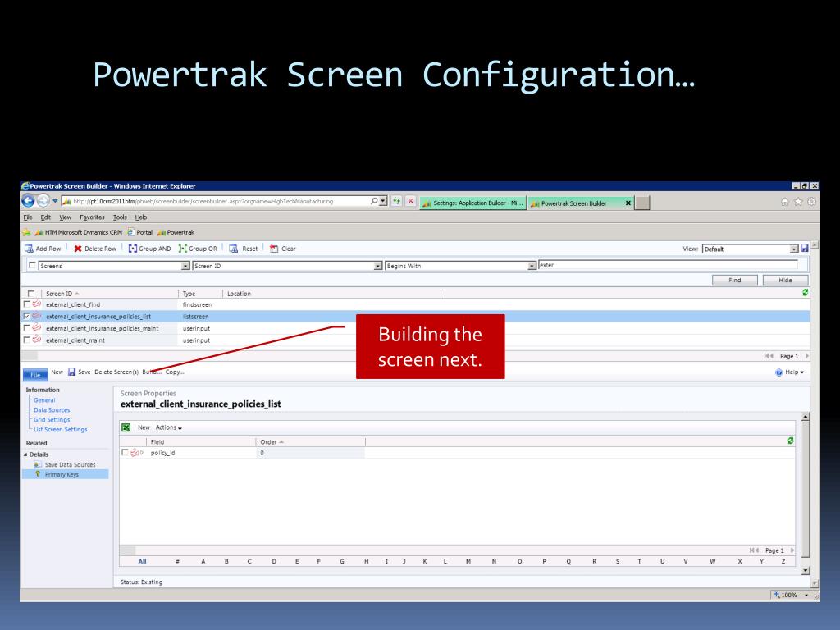Click the filter value field containing exter
Screen dimensions: 840x630
(x=668, y=265)
